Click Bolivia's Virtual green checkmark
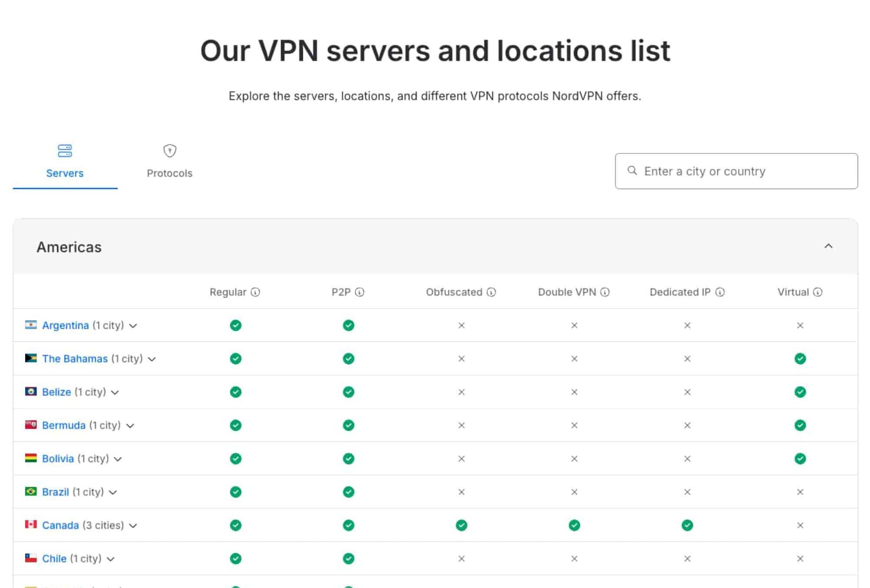 coord(800,458)
